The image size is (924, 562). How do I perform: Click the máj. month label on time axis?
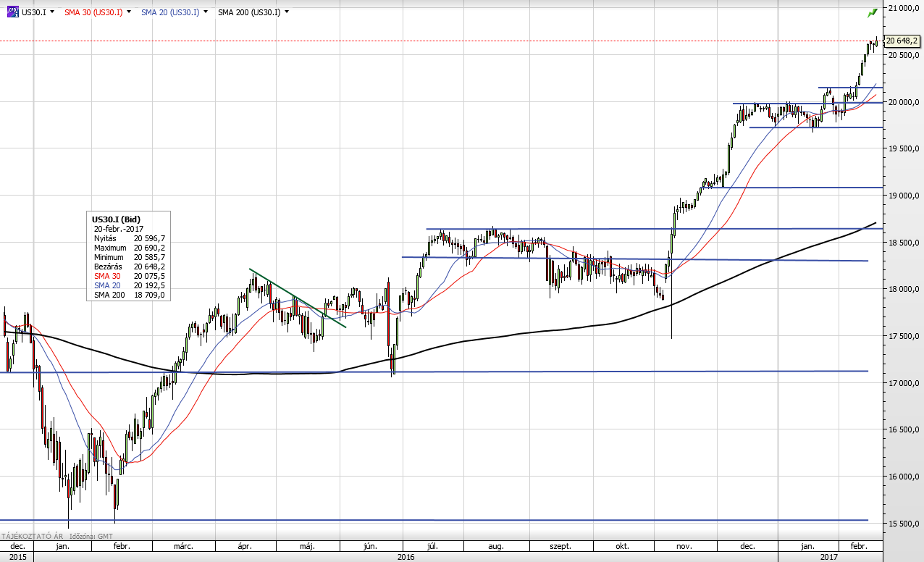pyautogui.click(x=306, y=545)
